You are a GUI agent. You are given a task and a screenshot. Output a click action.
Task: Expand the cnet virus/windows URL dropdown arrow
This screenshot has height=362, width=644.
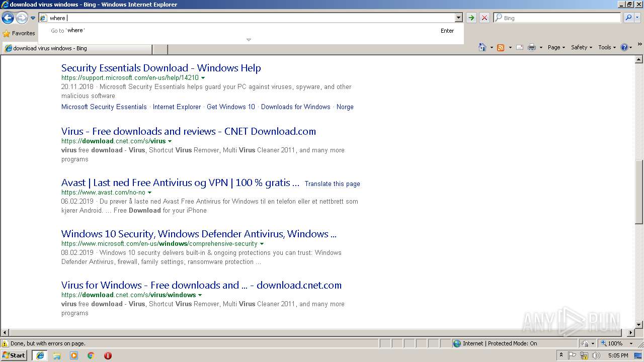pyautogui.click(x=200, y=295)
